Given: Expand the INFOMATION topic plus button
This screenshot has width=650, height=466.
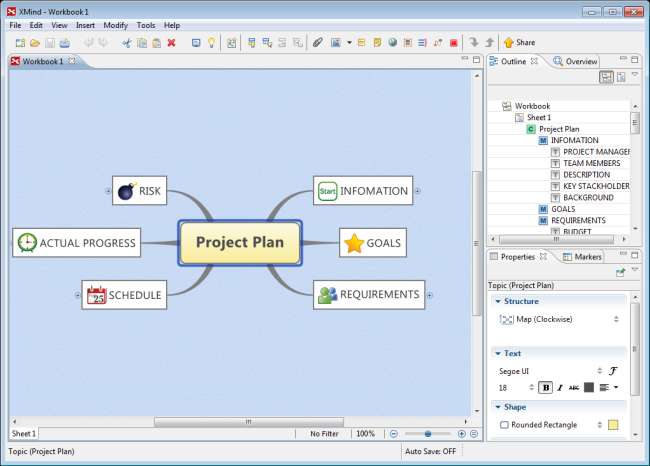Looking at the screenshot, I should pyautogui.click(x=418, y=191).
